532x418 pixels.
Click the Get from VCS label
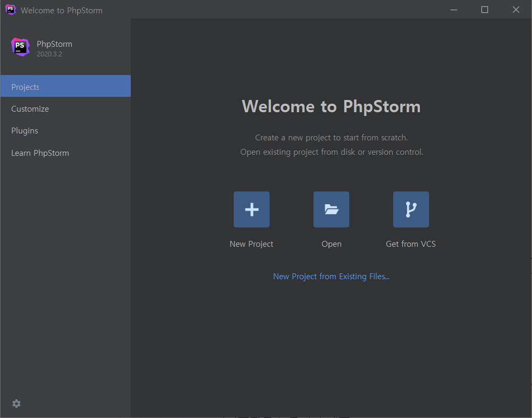click(411, 244)
